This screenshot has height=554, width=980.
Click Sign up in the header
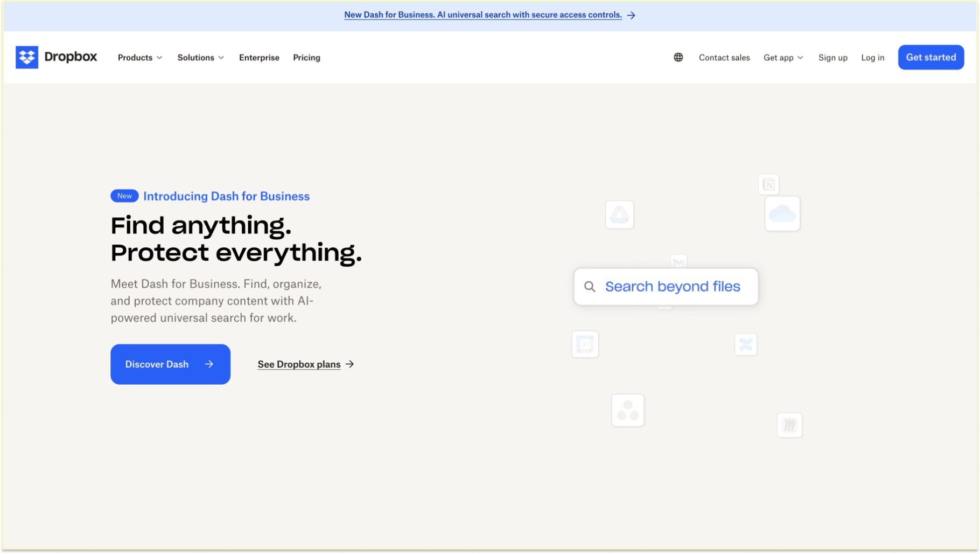(832, 58)
